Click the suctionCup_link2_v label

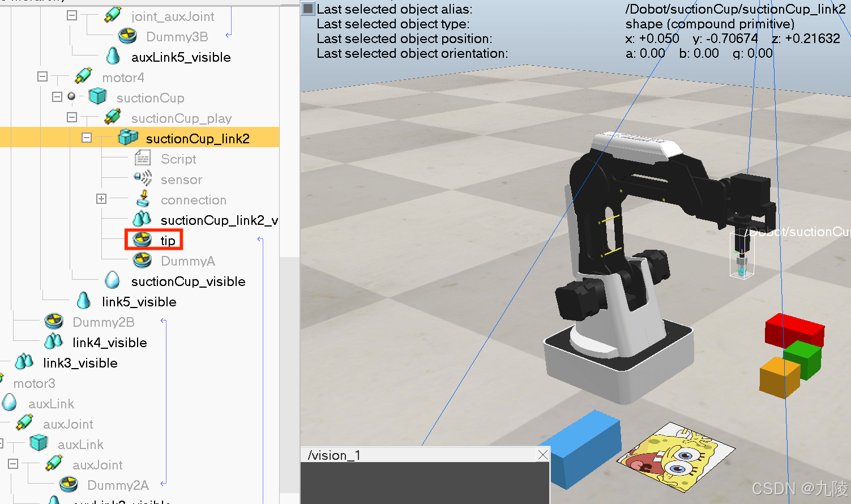[220, 220]
